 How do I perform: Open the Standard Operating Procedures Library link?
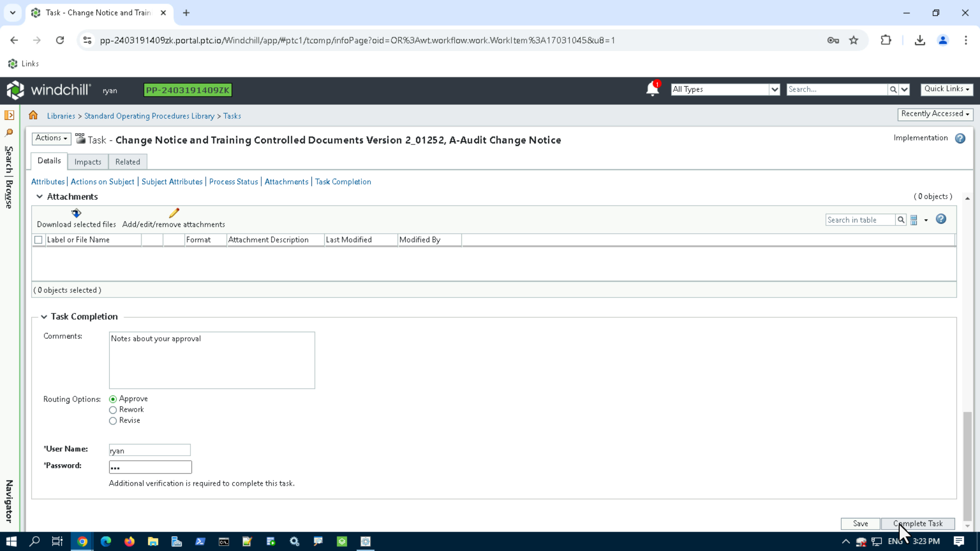149,116
